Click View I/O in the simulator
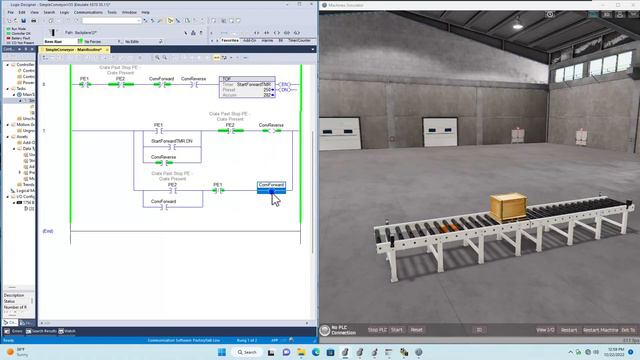 click(x=545, y=330)
